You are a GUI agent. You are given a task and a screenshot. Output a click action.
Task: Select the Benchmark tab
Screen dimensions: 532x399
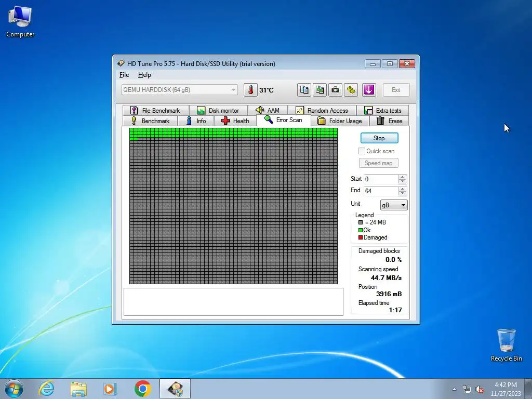click(150, 121)
